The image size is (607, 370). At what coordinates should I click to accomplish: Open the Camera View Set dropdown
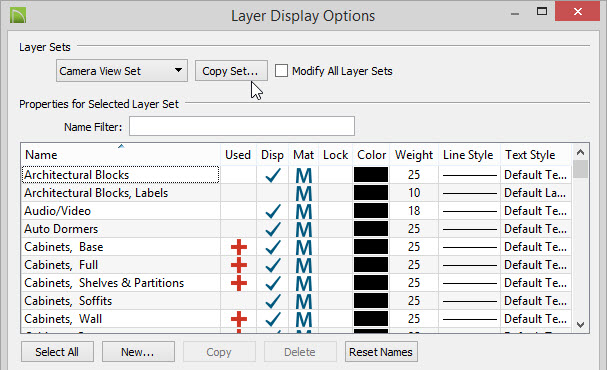coord(122,70)
